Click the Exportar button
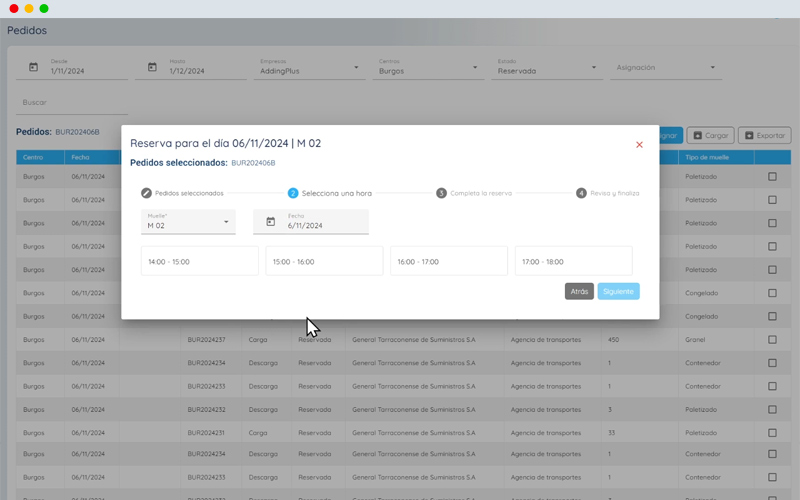Screen dimensions: 800x500 click(x=764, y=136)
